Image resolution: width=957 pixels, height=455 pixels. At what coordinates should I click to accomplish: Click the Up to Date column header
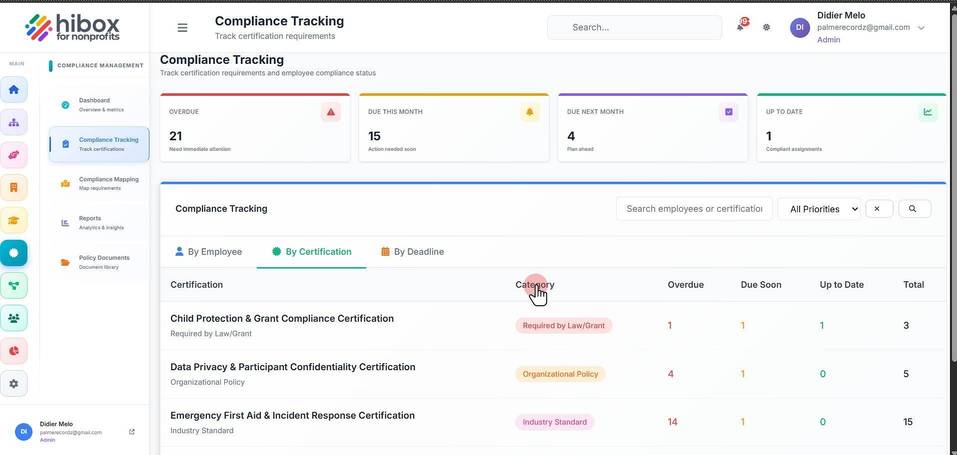pyautogui.click(x=842, y=285)
